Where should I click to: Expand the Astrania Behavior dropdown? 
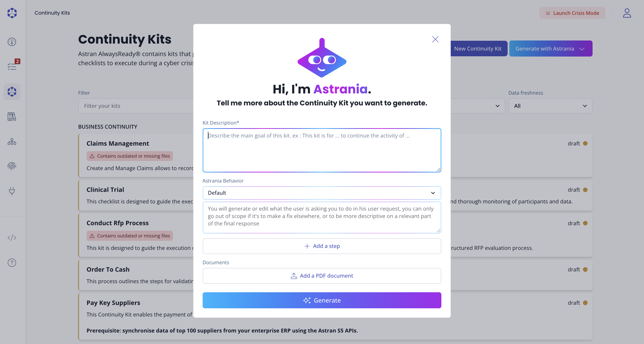[x=322, y=193]
